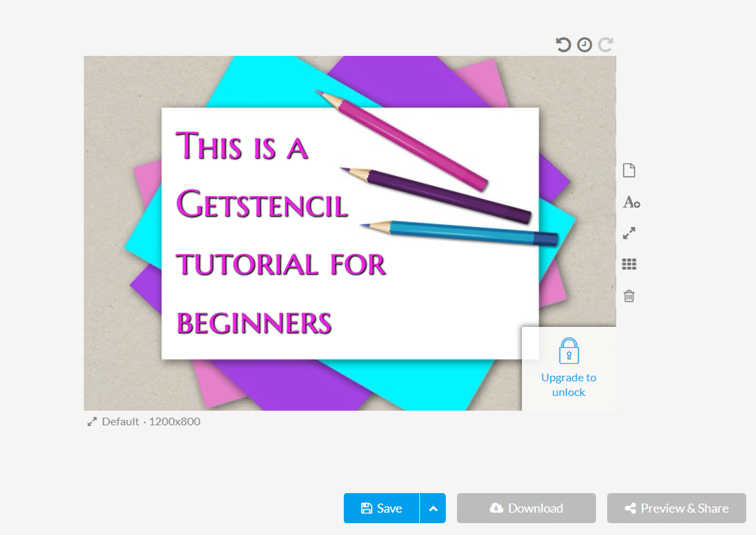Image resolution: width=756 pixels, height=535 pixels.
Task: Click the Upgrade to unlock link
Action: point(569,384)
